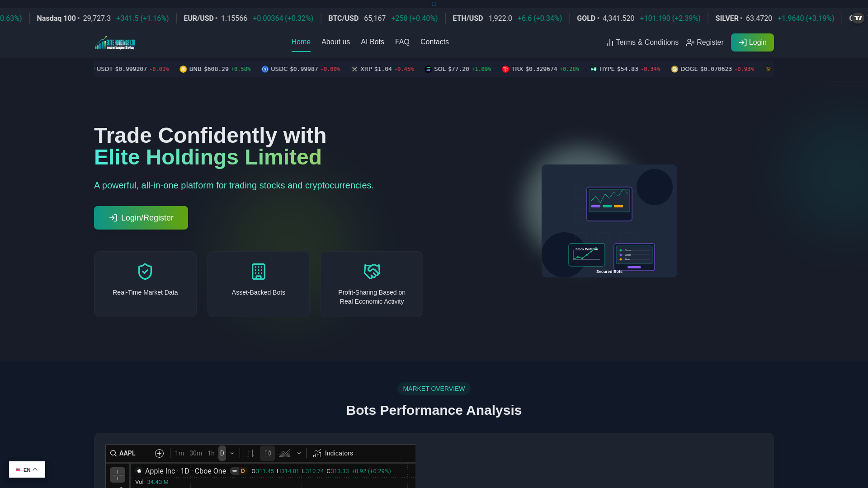Click the Real-Time Market Data card
Screen dimensions: 868x488
pos(145,284)
